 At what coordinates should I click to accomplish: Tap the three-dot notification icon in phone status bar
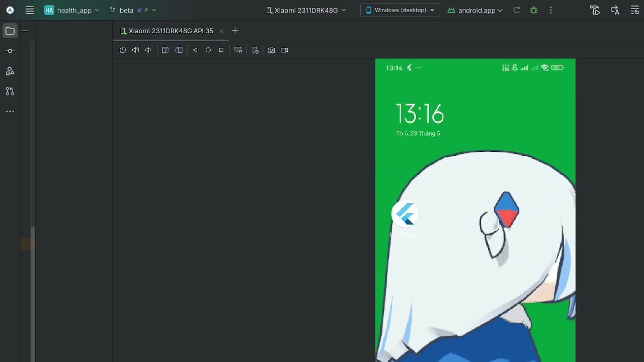tap(419, 68)
